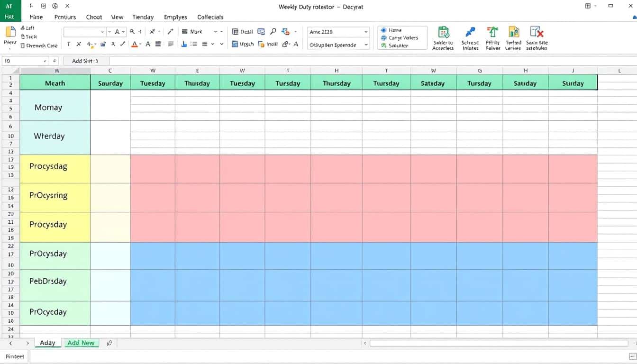The width and height of the screenshot is (637, 364).
Task: Click the next sheet navigation arrow
Action: pos(27,343)
